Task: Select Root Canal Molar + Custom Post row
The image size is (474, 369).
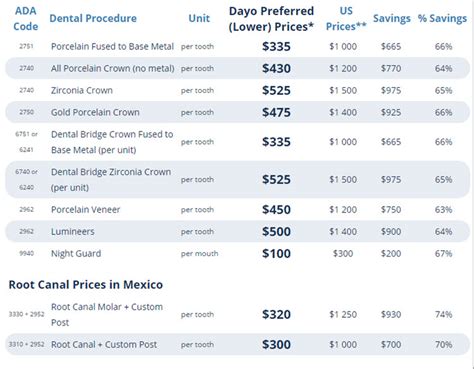Action: coord(237,315)
